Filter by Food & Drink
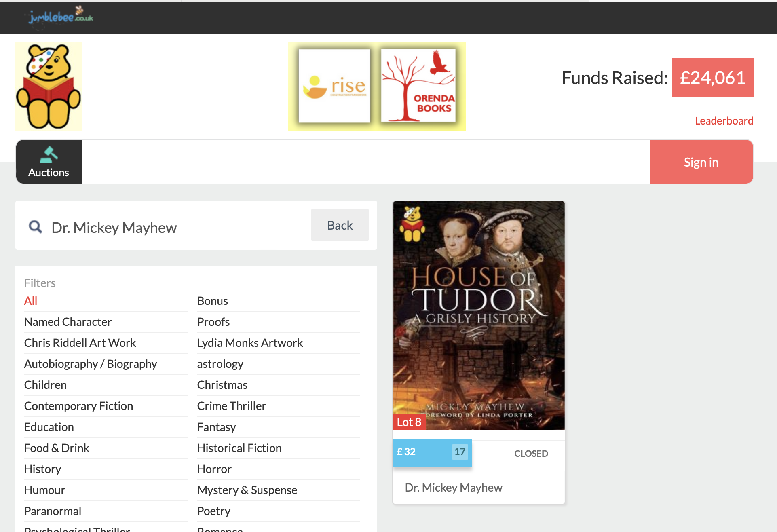 point(57,448)
